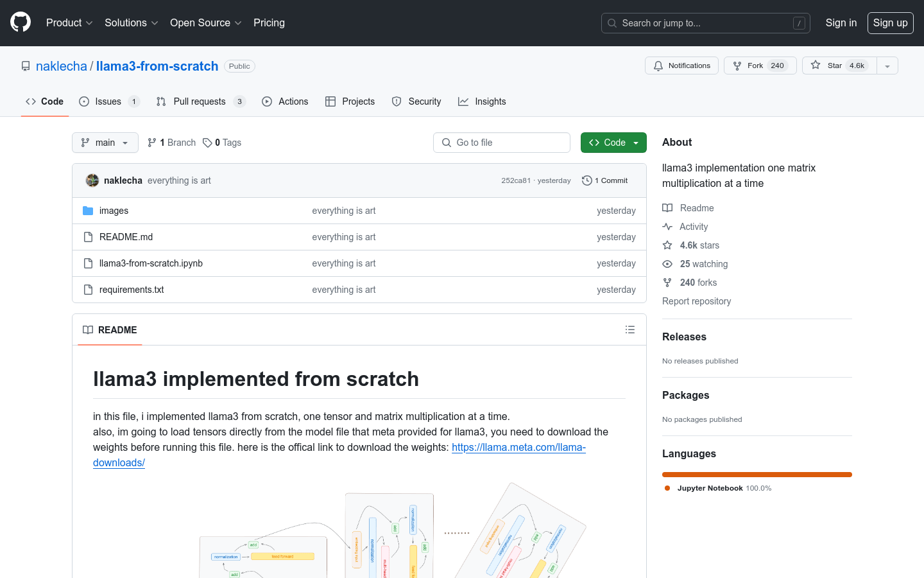Open requirements.txt file
The width and height of the screenshot is (924, 578).
pyautogui.click(x=132, y=290)
